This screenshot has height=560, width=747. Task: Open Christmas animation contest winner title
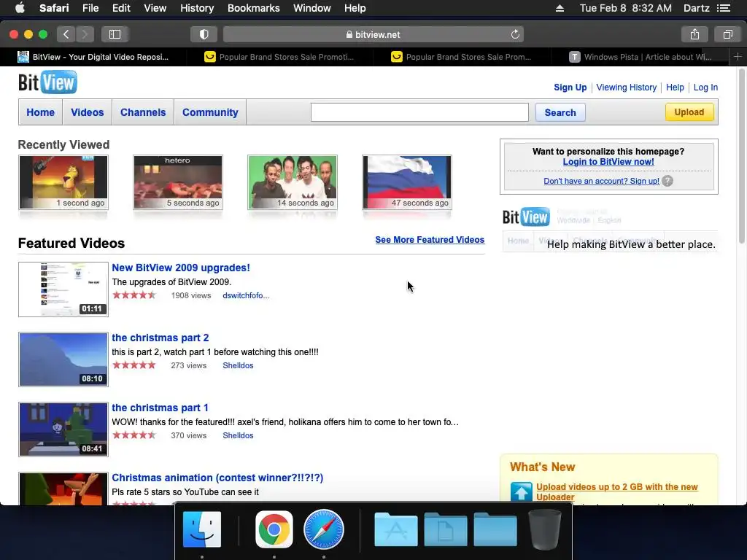[217, 478]
